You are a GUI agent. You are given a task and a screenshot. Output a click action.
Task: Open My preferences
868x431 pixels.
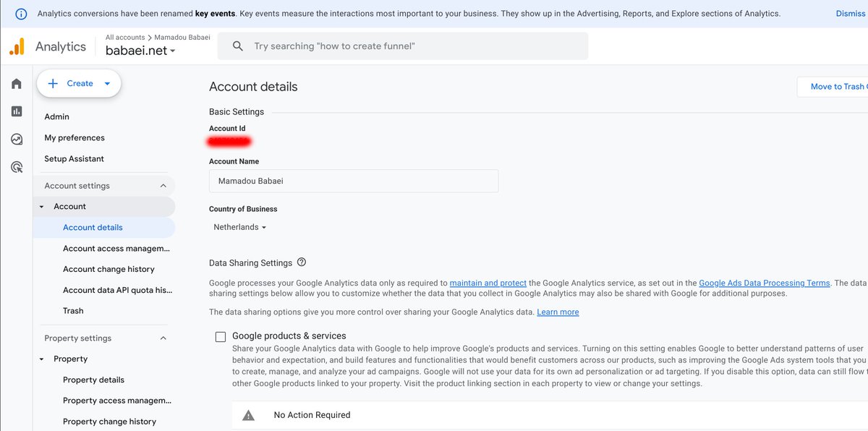75,137
